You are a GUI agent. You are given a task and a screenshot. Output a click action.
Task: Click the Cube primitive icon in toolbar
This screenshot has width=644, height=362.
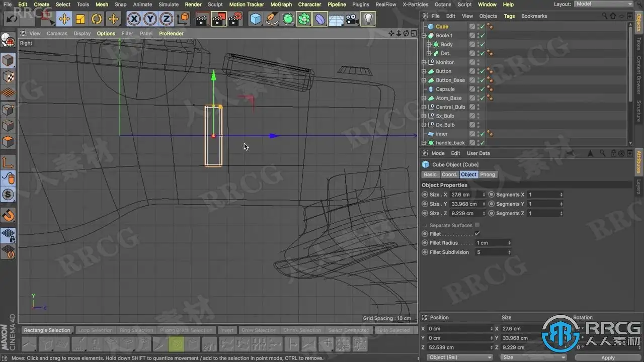(x=256, y=19)
